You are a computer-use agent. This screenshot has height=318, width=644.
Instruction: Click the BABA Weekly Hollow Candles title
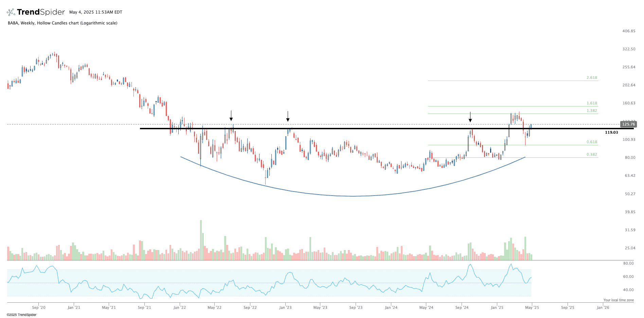tap(62, 23)
